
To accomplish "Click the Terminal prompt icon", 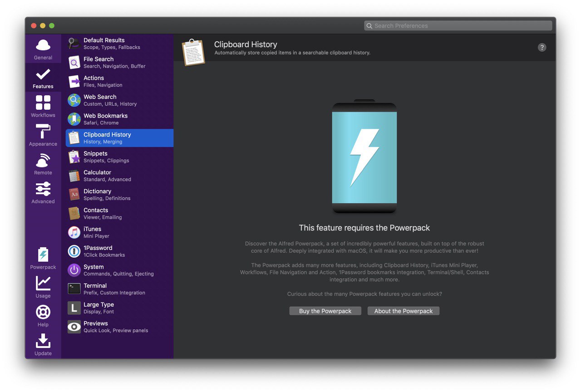I will pos(74,289).
